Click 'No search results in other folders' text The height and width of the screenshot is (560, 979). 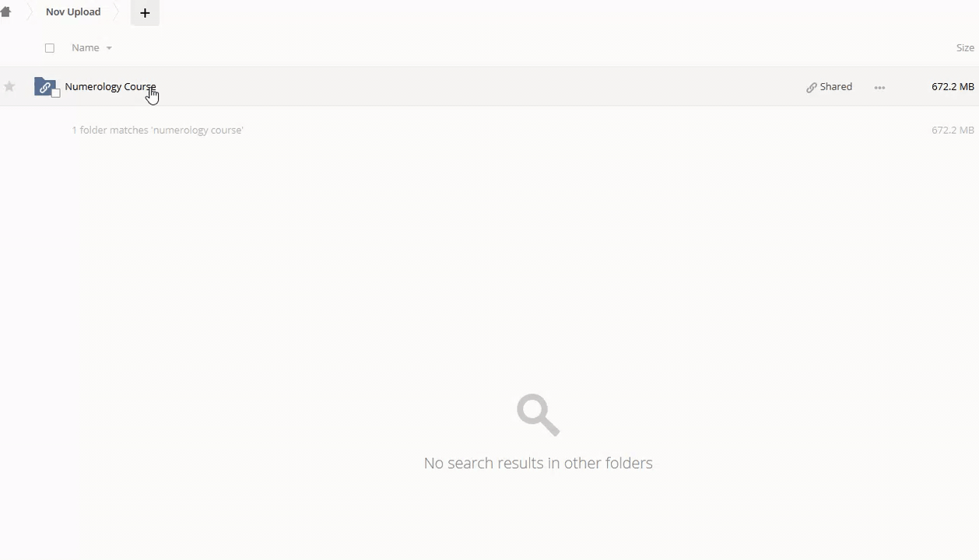point(539,463)
